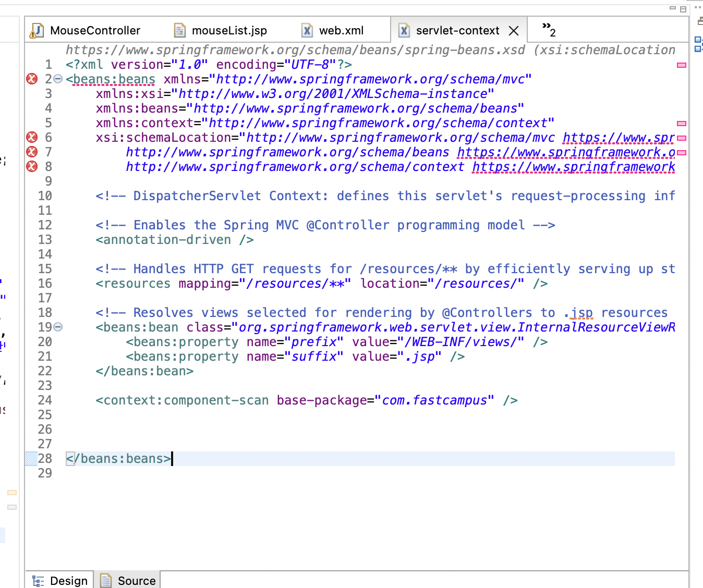Open the spring-mvc schema URL on line 6
Image resolution: width=703 pixels, height=588 pixels.
[619, 138]
